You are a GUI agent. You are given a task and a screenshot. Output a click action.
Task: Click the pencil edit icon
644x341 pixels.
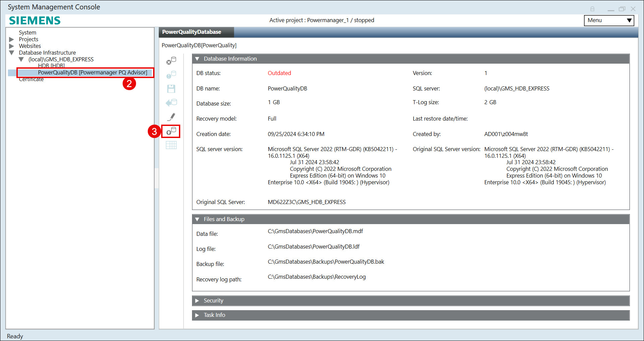tap(171, 117)
